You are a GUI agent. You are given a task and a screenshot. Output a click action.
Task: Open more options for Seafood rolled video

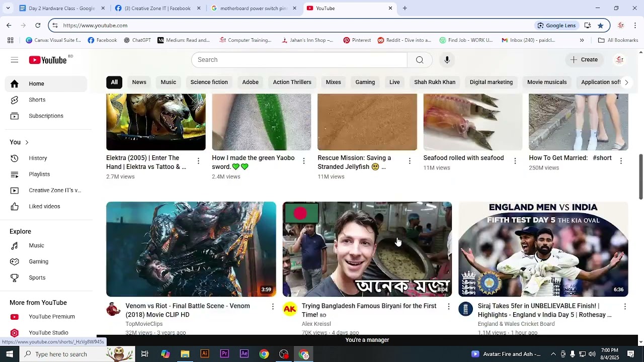515,161
